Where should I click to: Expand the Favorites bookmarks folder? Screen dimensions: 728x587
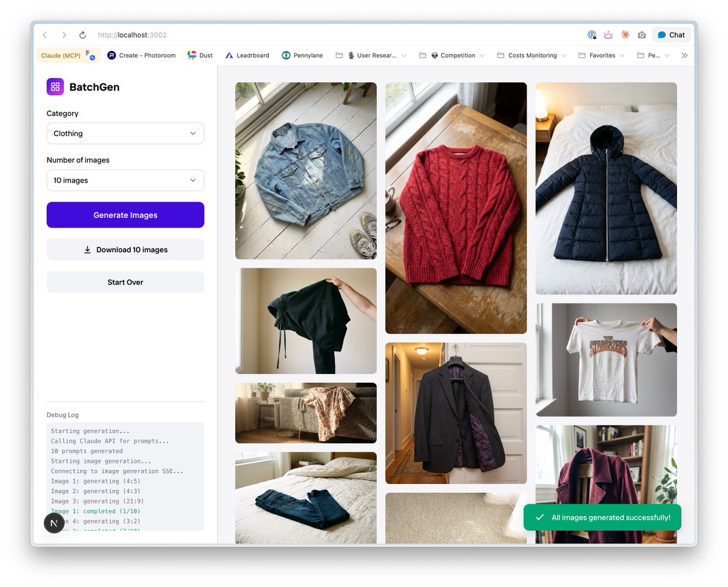point(602,55)
